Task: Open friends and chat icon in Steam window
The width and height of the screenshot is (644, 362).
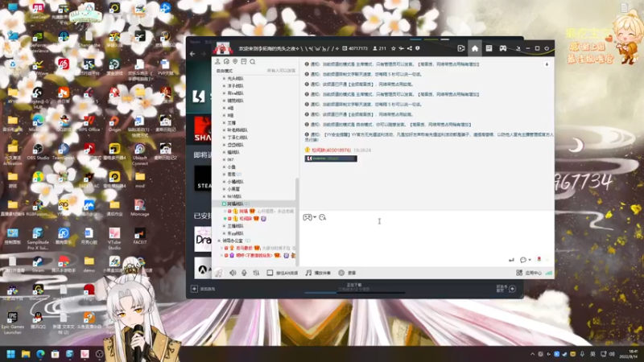Action: [x=512, y=289]
